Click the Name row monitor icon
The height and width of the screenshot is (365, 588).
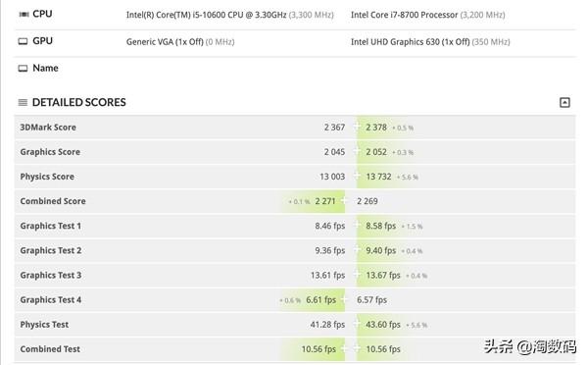(23, 69)
